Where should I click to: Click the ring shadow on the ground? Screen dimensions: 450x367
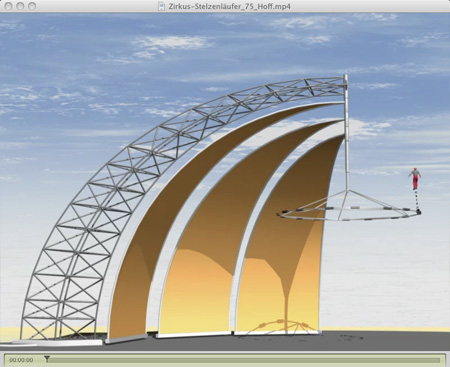[283, 327]
